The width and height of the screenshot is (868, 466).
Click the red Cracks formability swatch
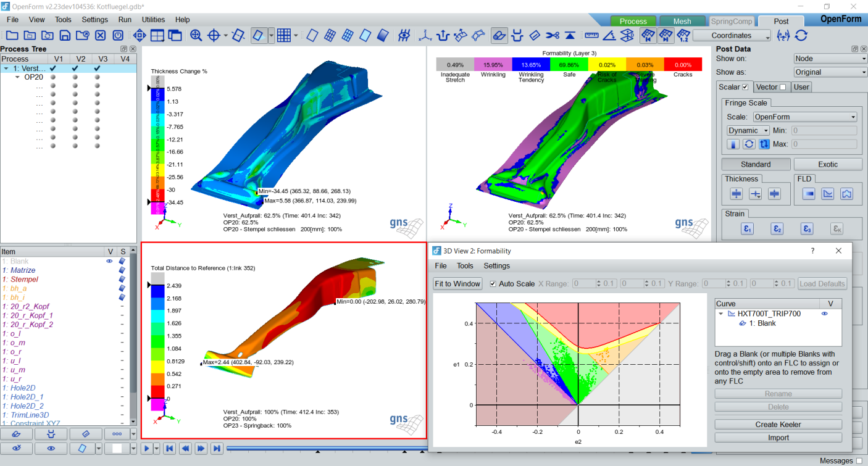(x=683, y=65)
